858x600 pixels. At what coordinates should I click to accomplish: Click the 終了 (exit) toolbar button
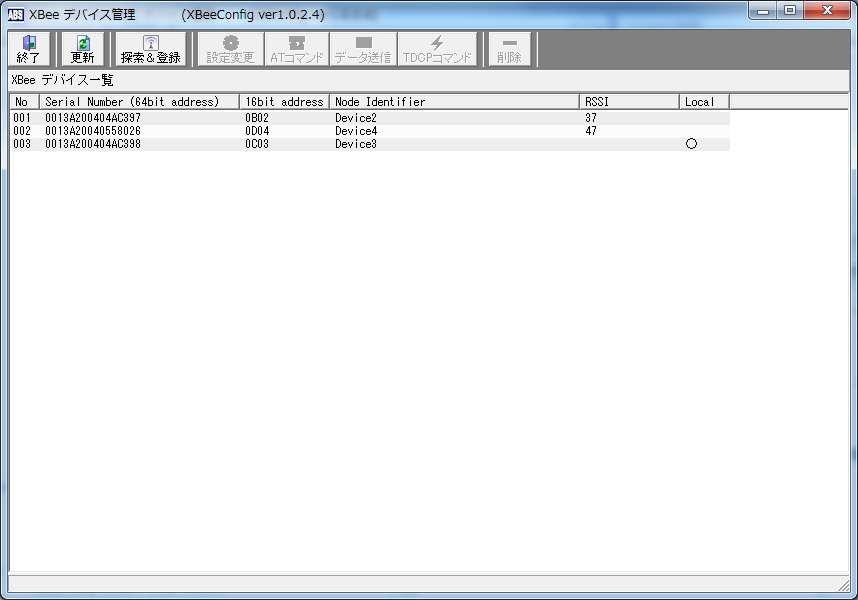pos(28,49)
